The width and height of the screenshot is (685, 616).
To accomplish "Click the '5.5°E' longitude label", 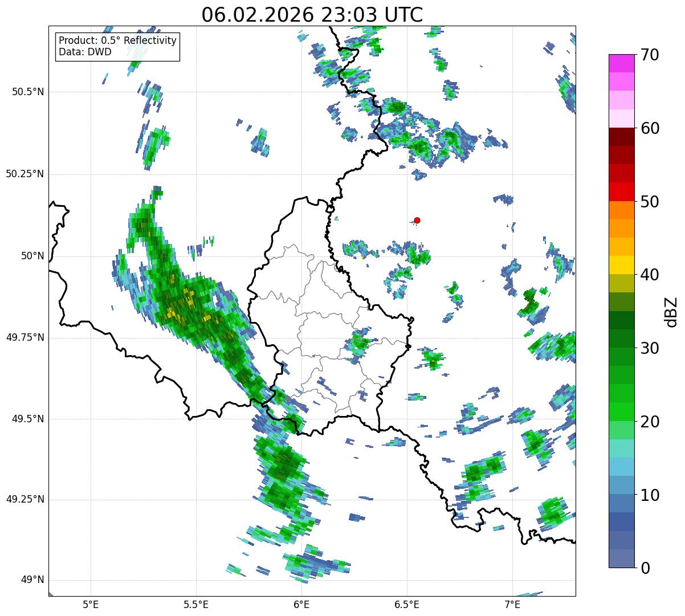I will (x=196, y=604).
